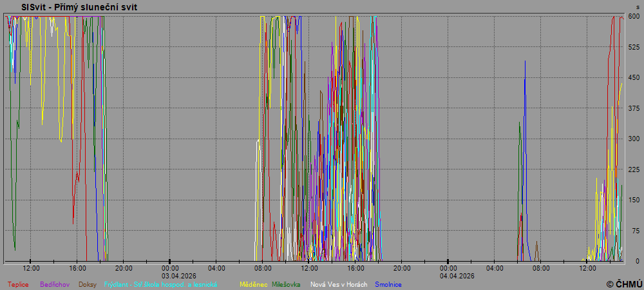644x290 pixels.
Task: Click the 450 value on the y-axis
Action: [634, 77]
